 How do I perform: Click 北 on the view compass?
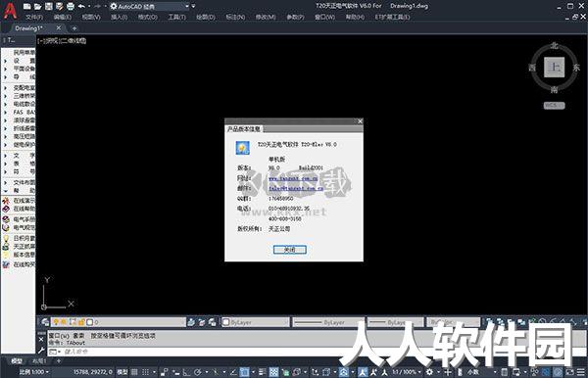point(555,46)
